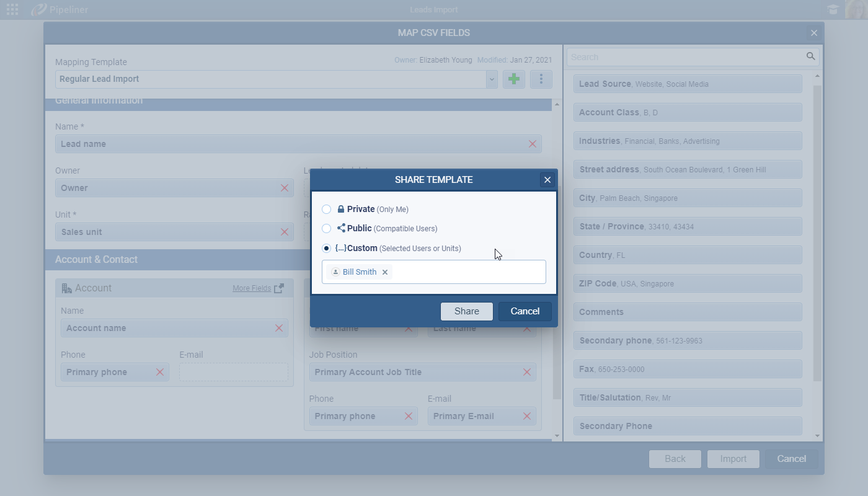Close the Share Template dialog
The image size is (868, 496).
547,180
